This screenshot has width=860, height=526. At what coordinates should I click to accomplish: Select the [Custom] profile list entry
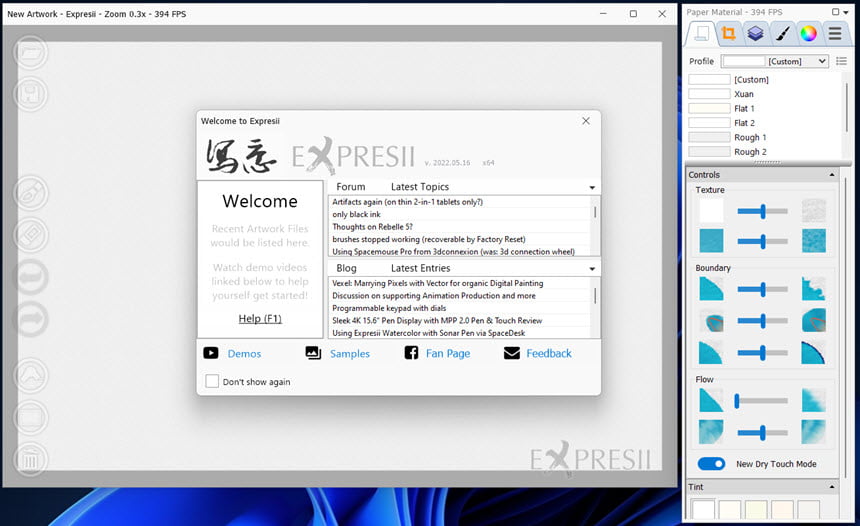coord(763,80)
